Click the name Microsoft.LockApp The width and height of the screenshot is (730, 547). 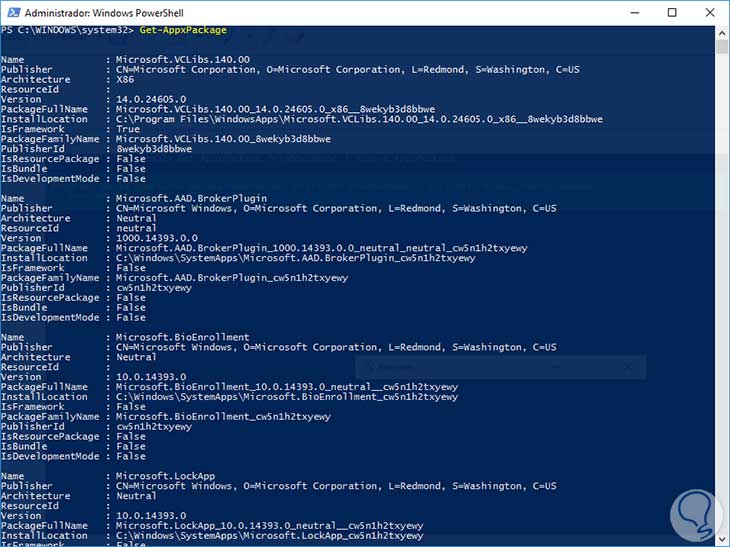coord(165,476)
